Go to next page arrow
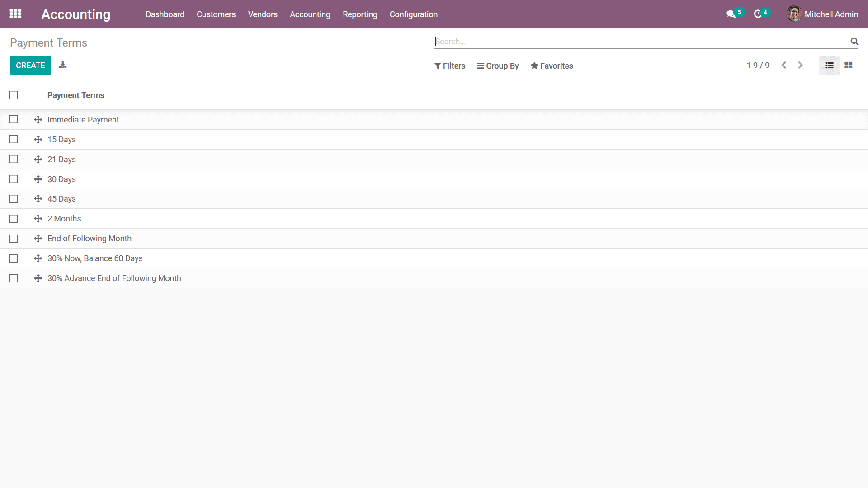The width and height of the screenshot is (868, 488). (800, 66)
